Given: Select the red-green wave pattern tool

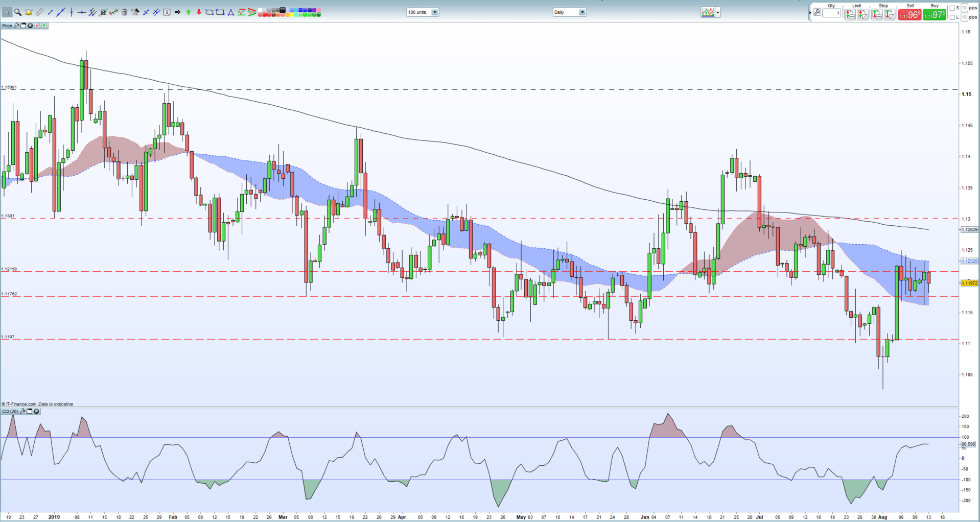Looking at the screenshot, I should pos(241,12).
